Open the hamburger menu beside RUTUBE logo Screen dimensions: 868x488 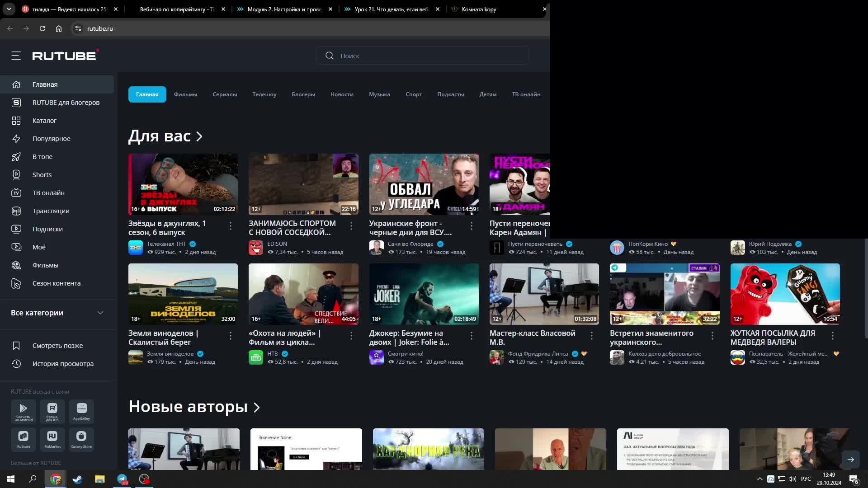click(16, 56)
